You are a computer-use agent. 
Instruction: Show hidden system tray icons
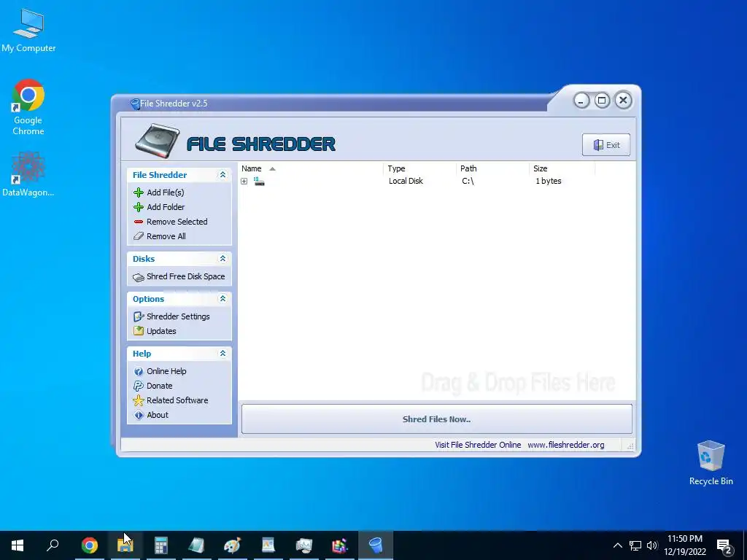pyautogui.click(x=617, y=545)
